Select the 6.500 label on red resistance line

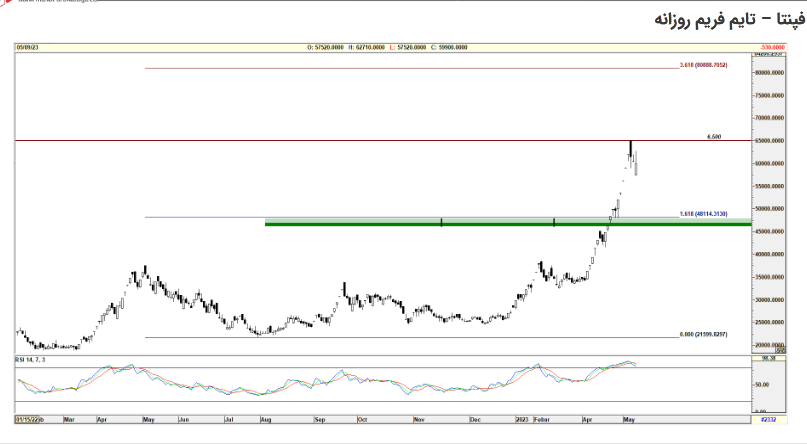[x=714, y=137]
